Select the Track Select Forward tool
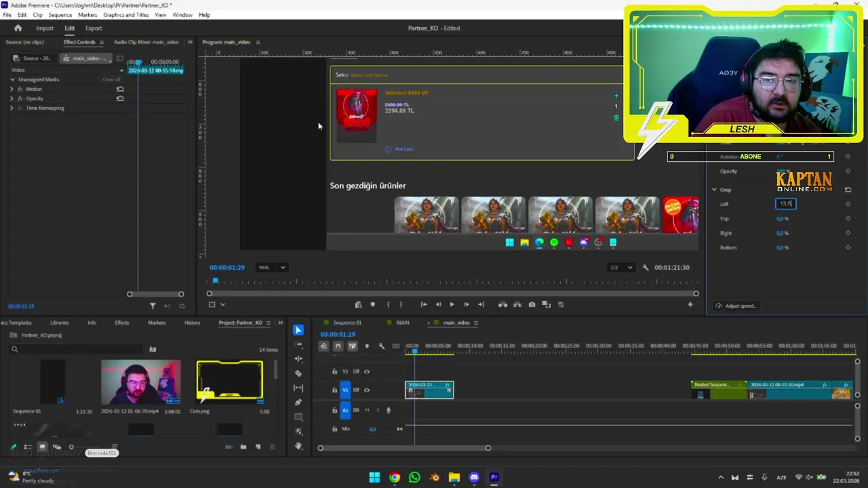Image resolution: width=868 pixels, height=488 pixels. click(x=298, y=345)
